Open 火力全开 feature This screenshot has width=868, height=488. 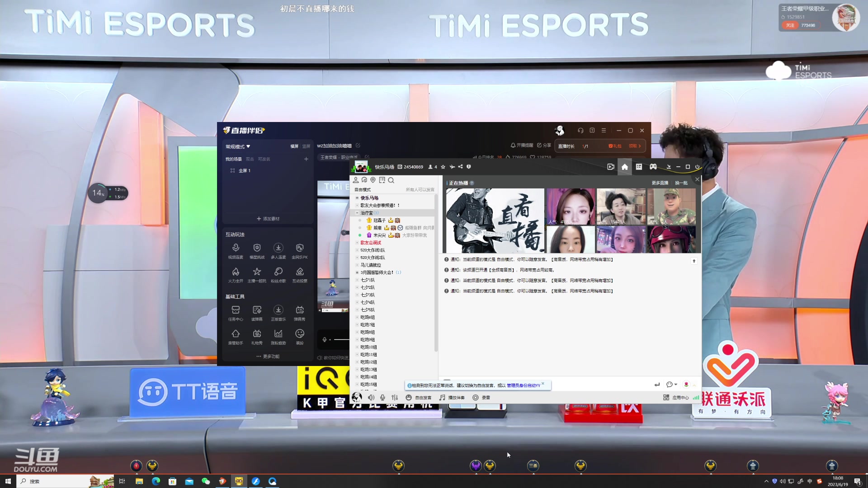(236, 275)
